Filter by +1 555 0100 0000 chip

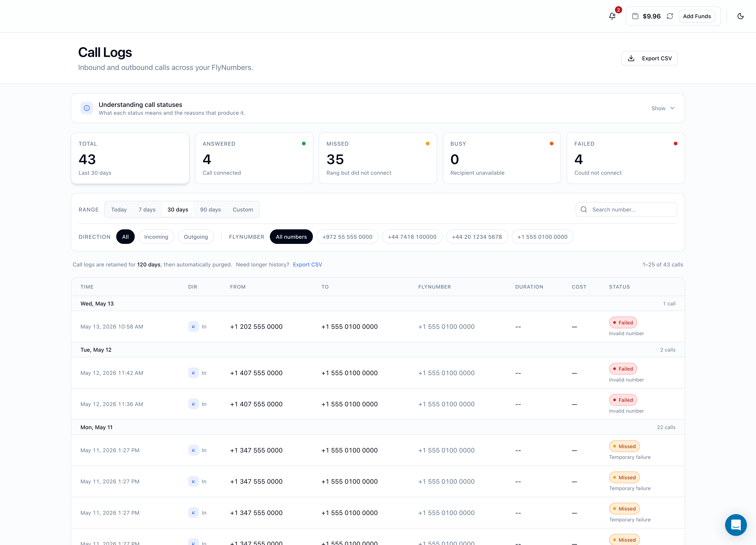click(542, 237)
